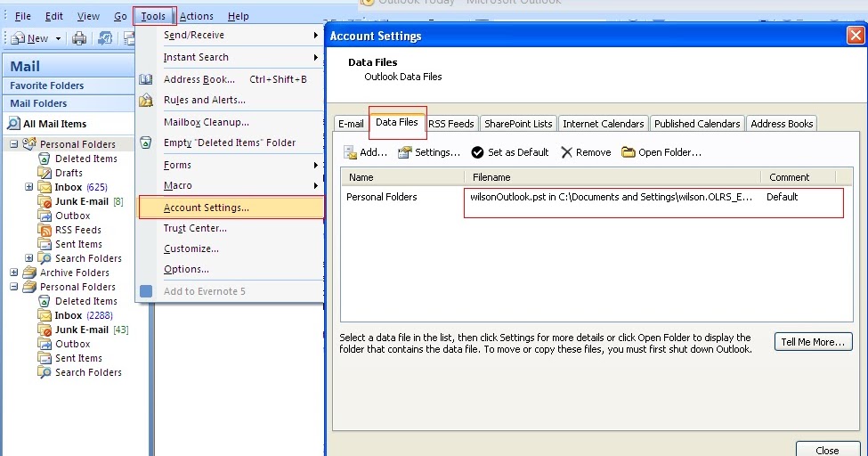Select Account Settings... menu entry
868x456 pixels.
[x=231, y=208]
